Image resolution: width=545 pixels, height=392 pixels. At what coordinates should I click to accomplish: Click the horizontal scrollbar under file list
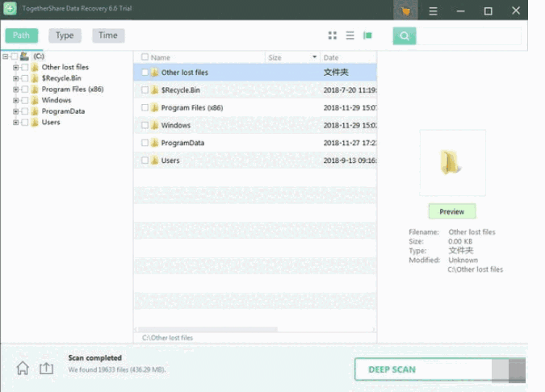point(206,329)
